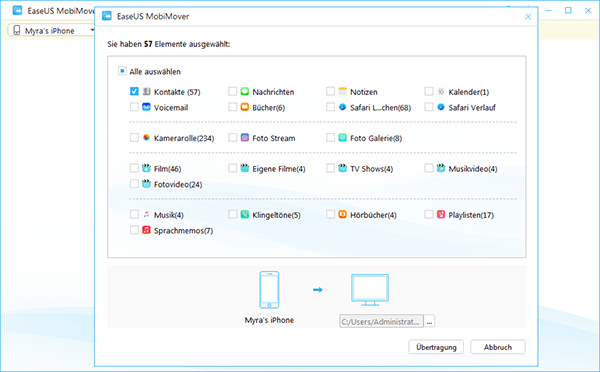The height and width of the screenshot is (372, 600).
Task: Enable the Notizen checkbox
Action: (x=330, y=91)
